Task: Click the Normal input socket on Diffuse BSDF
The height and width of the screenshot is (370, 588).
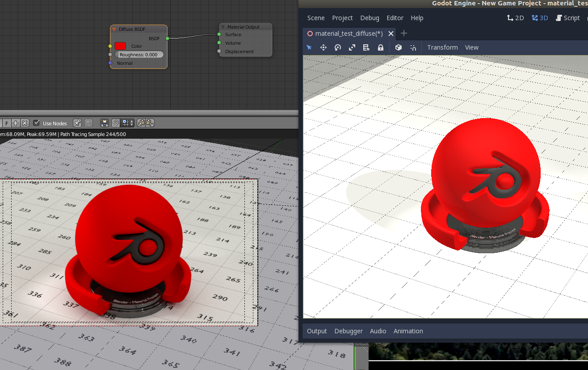Action: (110, 63)
